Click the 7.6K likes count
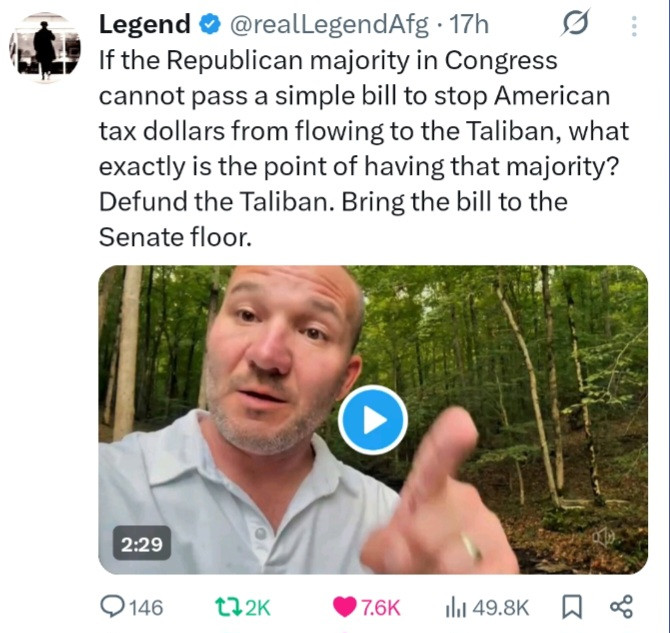This screenshot has height=633, width=670. (x=381, y=608)
